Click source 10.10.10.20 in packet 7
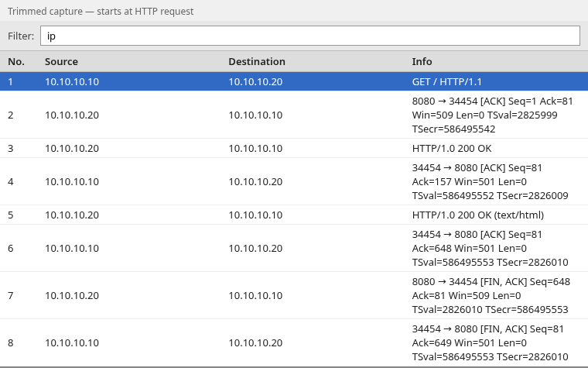Screen dimensions: 588x368 click(72, 295)
